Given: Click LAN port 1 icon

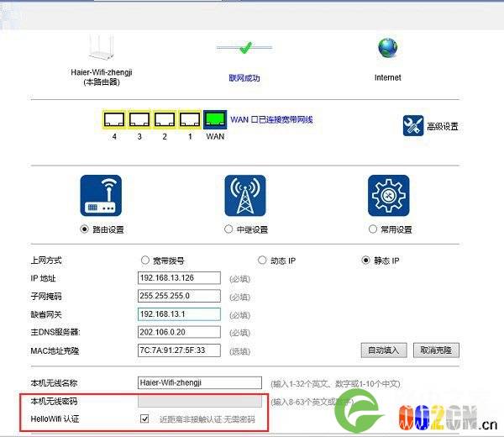Looking at the screenshot, I should point(190,119).
